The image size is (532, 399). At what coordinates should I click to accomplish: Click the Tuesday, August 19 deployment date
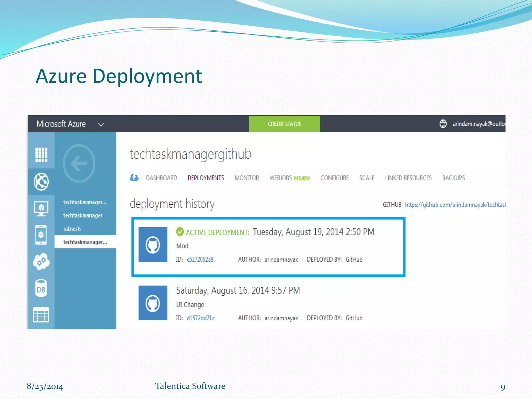(x=314, y=232)
